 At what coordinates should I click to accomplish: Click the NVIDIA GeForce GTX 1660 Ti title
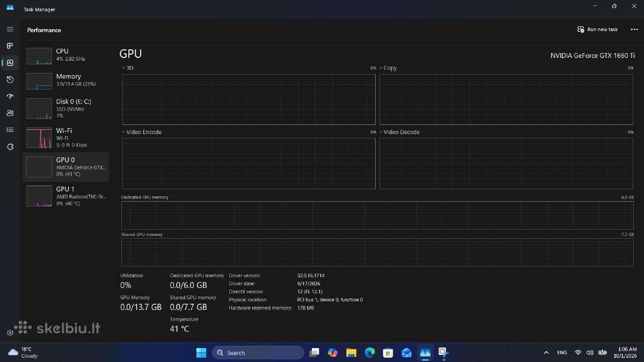[592, 55]
